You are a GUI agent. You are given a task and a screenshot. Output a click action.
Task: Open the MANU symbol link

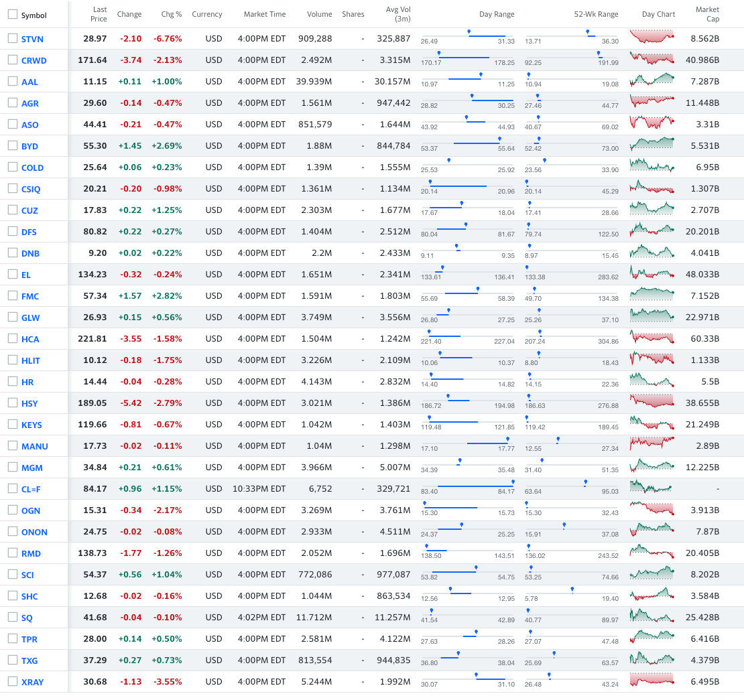tap(35, 446)
